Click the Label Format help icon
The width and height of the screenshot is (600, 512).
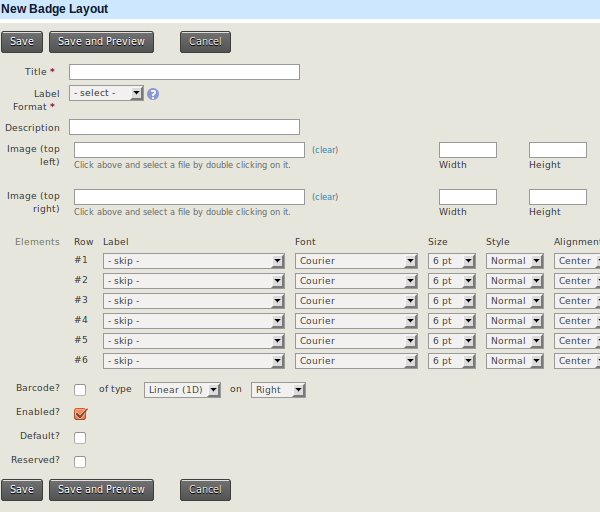pos(153,93)
